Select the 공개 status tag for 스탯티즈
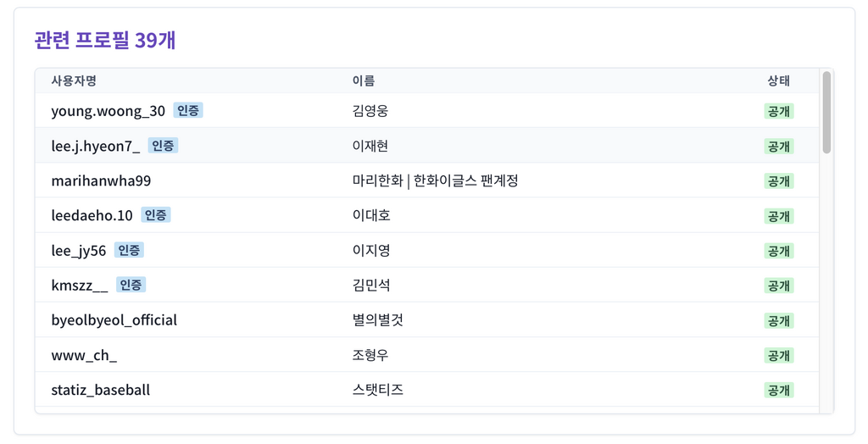Screen dimensions: 868x444 (779, 391)
